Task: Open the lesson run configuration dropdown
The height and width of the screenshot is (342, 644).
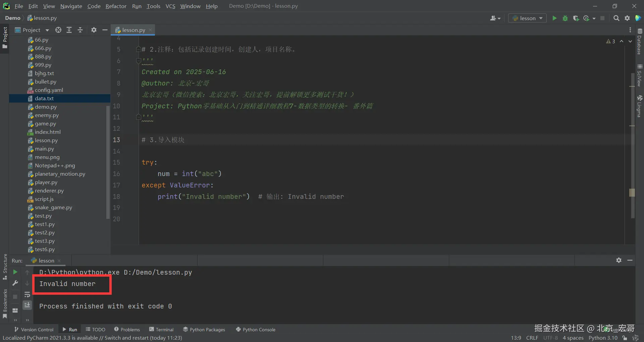Action: pos(527,18)
